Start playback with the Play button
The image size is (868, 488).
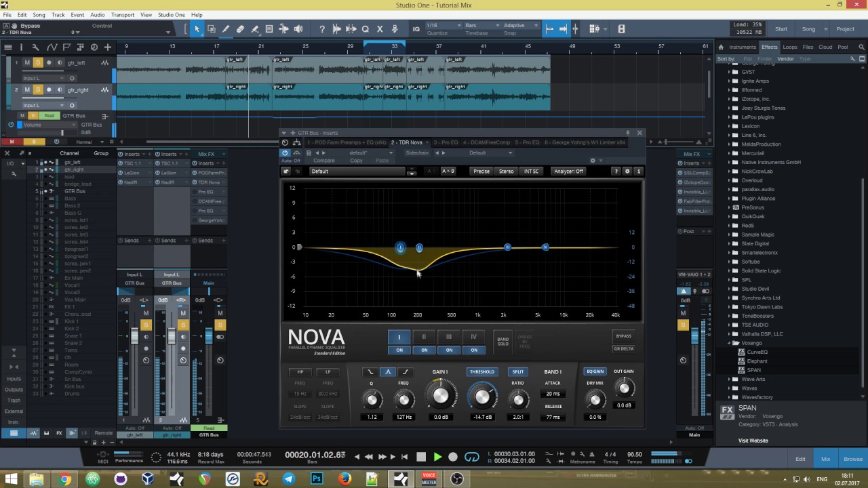[437, 457]
